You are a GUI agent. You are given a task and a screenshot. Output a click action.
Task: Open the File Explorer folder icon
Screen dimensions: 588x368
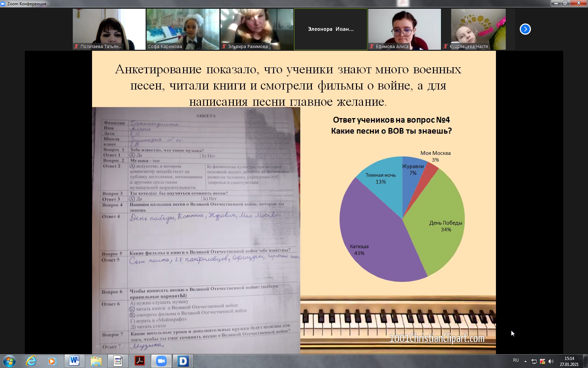click(96, 361)
